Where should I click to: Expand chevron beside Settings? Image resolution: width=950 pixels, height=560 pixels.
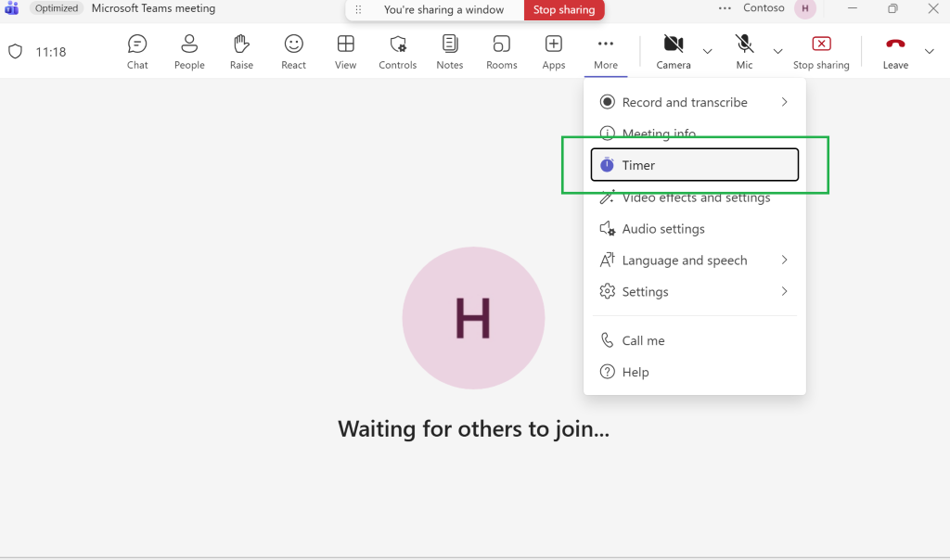pyautogui.click(x=784, y=291)
